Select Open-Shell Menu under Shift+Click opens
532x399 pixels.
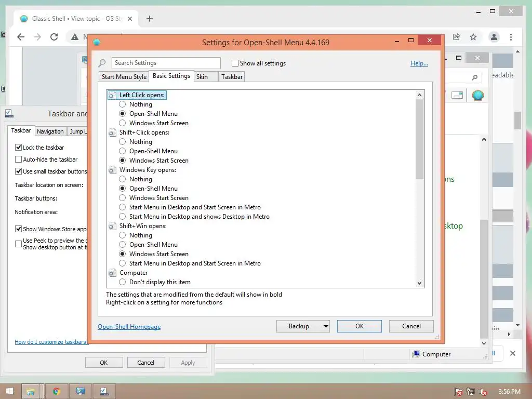point(123,151)
